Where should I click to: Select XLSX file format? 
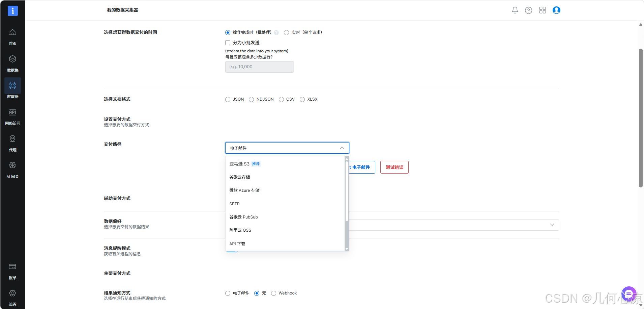tap(302, 99)
